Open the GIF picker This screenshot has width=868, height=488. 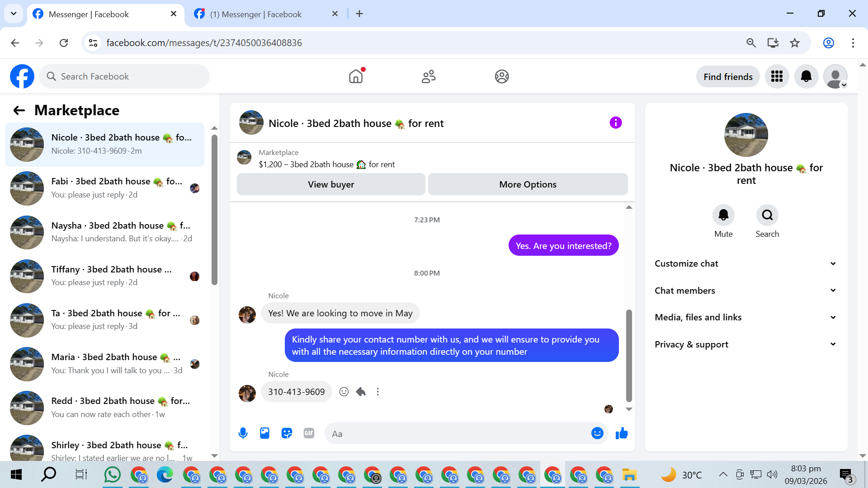click(309, 433)
